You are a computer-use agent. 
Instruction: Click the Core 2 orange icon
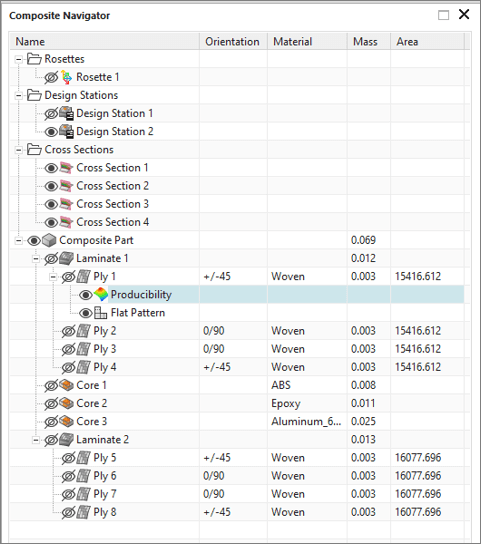[66, 403]
